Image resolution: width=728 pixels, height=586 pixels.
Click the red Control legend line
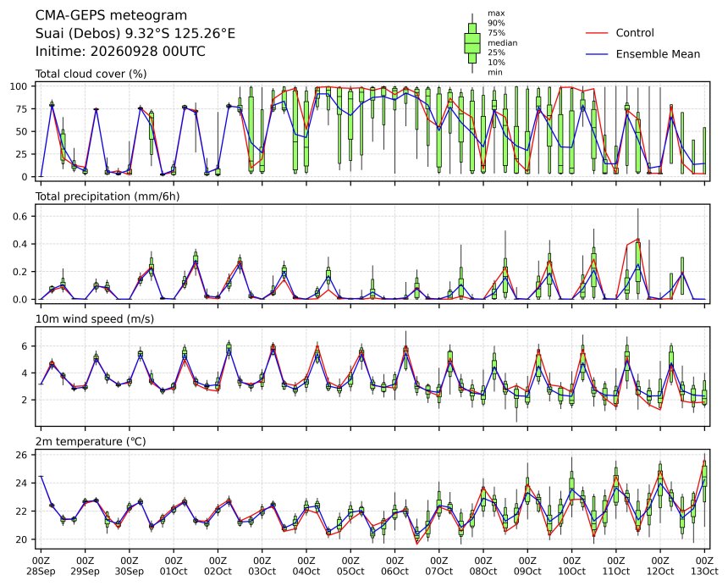point(597,33)
